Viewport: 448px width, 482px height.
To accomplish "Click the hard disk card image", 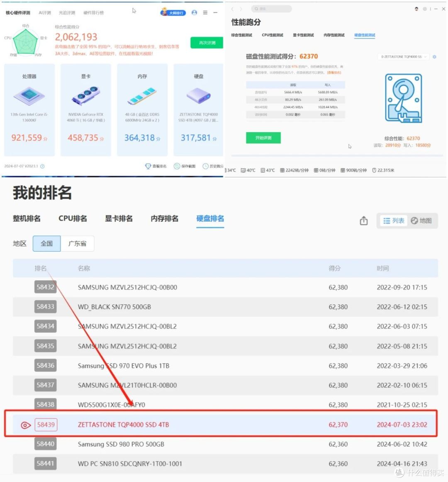I will pyautogui.click(x=198, y=96).
